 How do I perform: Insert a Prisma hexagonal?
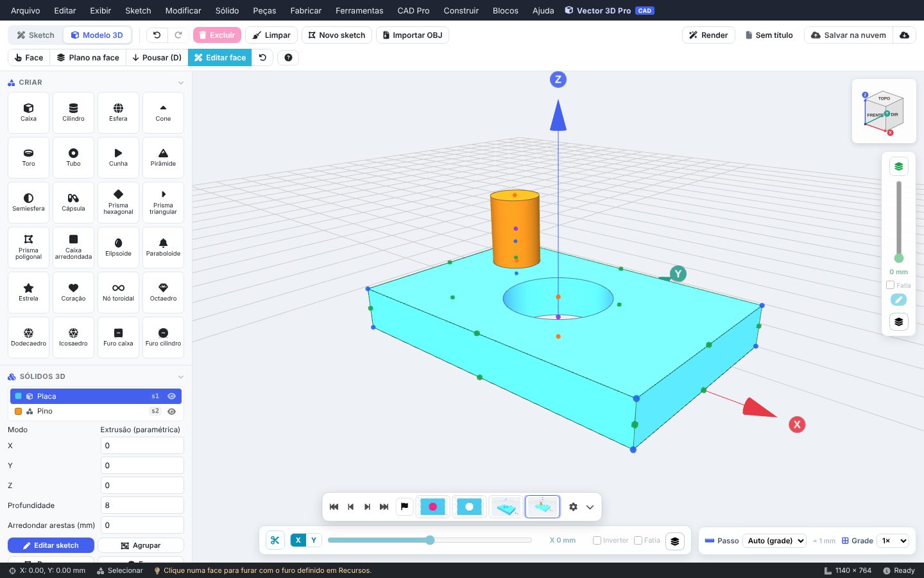click(118, 202)
